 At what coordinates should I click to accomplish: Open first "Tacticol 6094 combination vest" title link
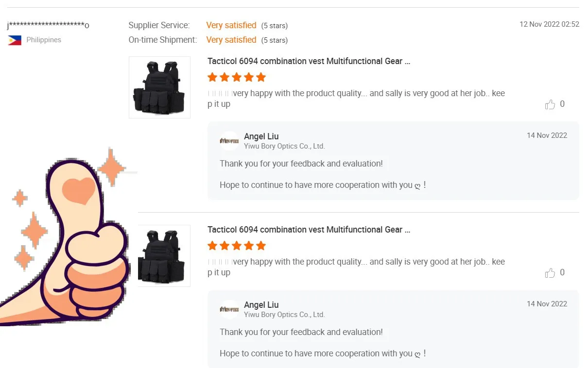[309, 62]
